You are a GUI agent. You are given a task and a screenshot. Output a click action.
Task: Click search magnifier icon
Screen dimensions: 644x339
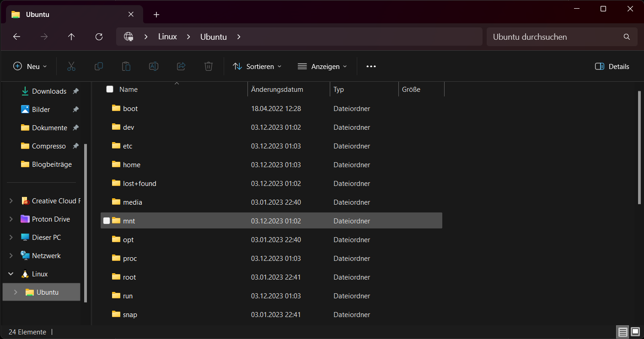click(x=627, y=37)
